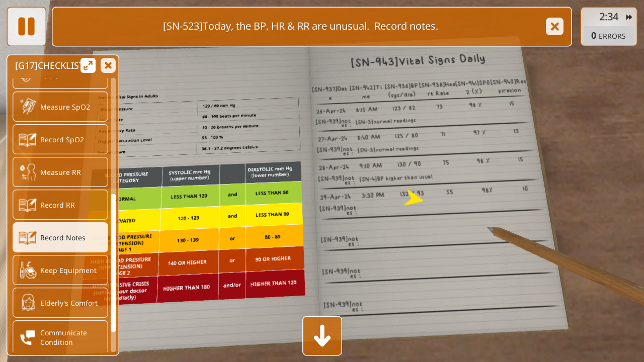Image resolution: width=644 pixels, height=362 pixels.
Task: Close the checklist panel
Action: point(108,65)
